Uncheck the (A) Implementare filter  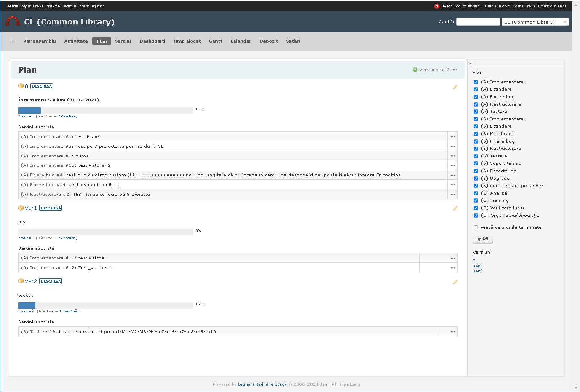pos(476,82)
